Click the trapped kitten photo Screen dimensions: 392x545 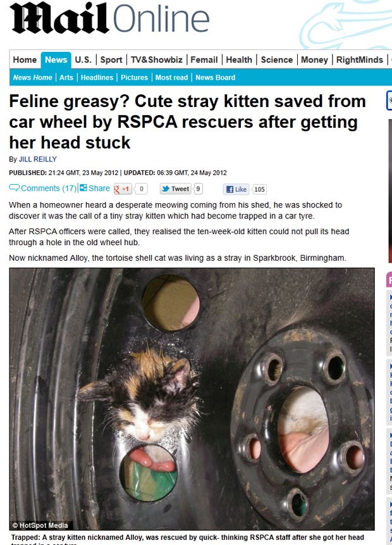[x=192, y=399]
